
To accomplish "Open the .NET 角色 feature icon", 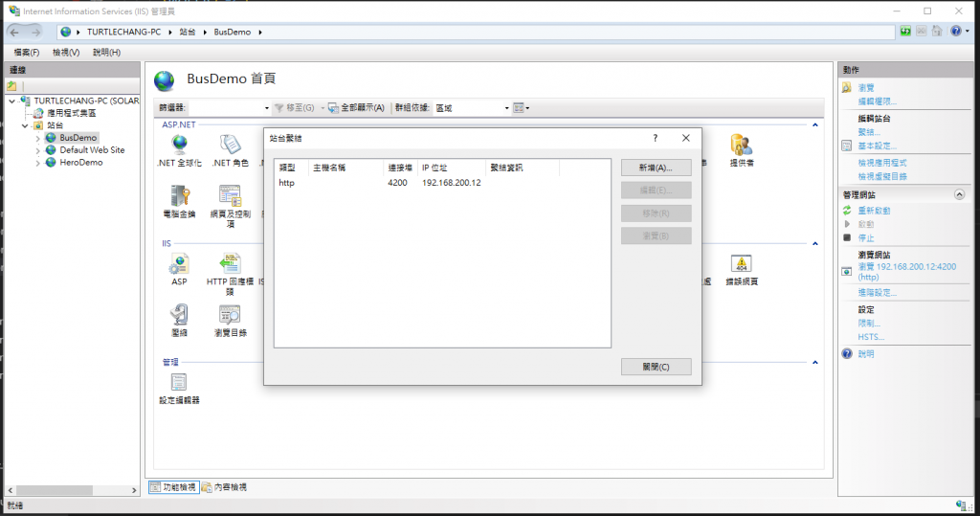I will pos(230,150).
